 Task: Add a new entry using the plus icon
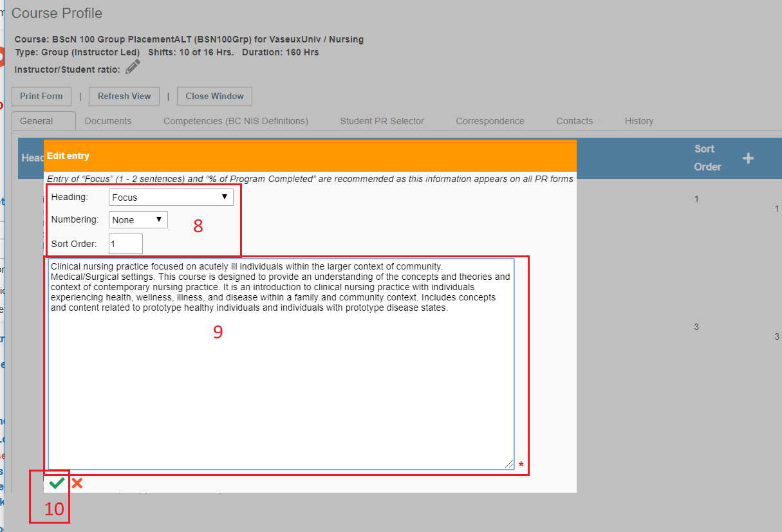[x=749, y=158]
